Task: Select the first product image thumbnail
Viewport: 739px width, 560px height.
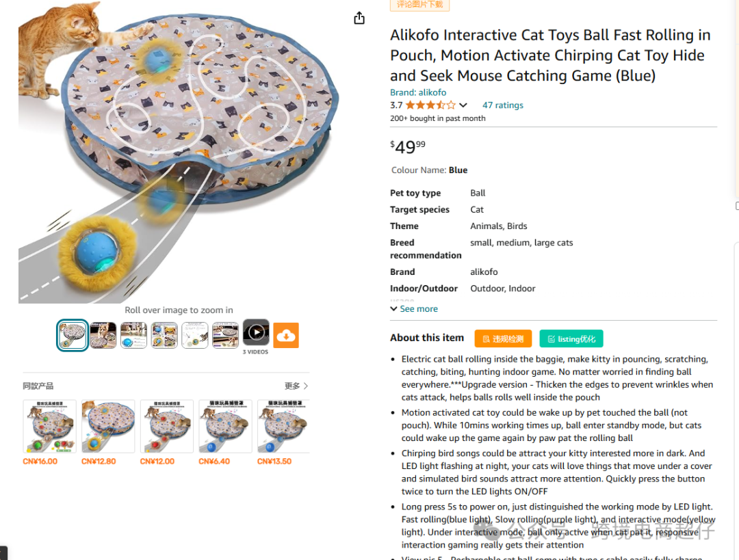Action: point(73,335)
